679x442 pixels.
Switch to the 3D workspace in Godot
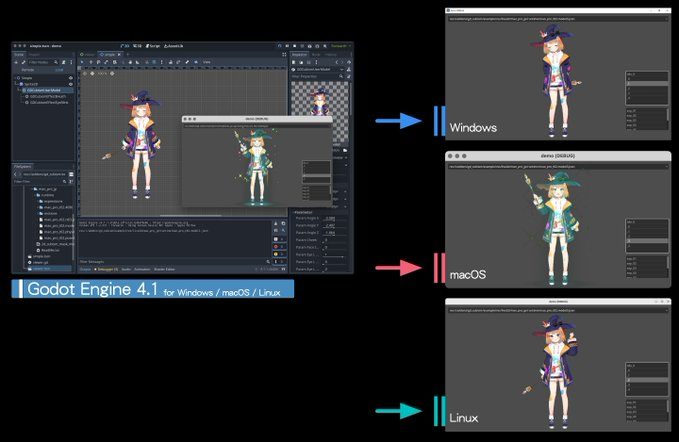coord(137,46)
